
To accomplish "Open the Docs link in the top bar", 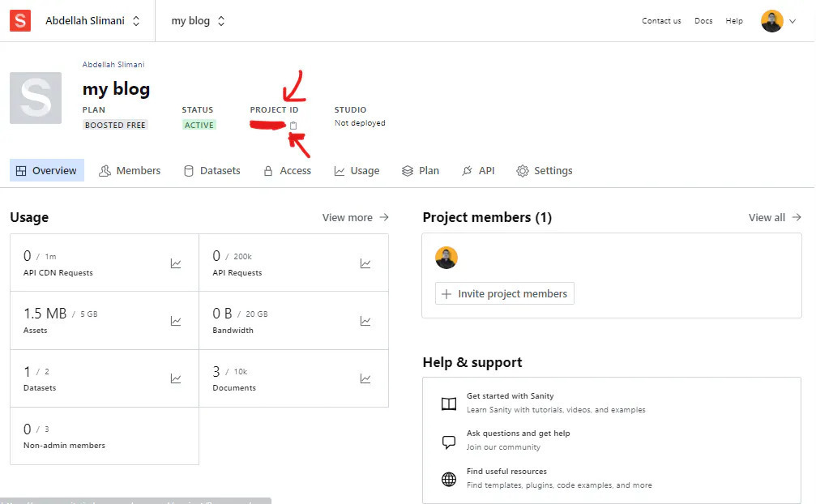I will 703,20.
